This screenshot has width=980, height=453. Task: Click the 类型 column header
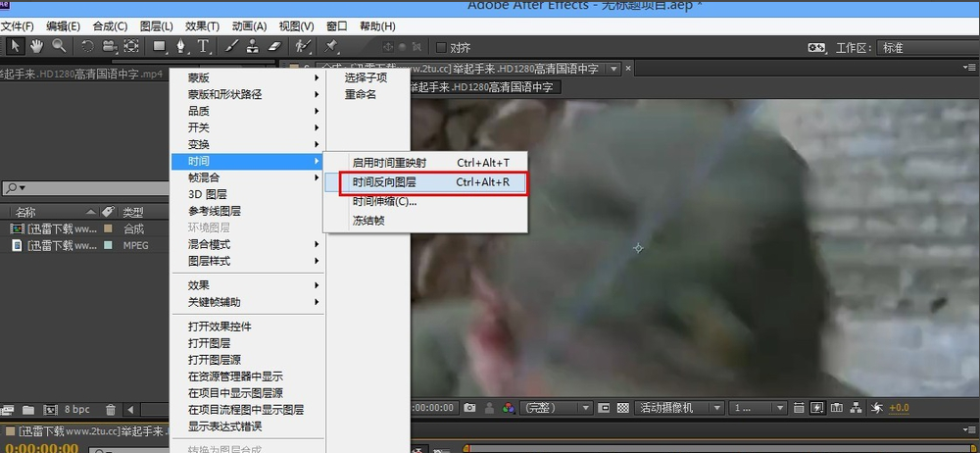(133, 212)
